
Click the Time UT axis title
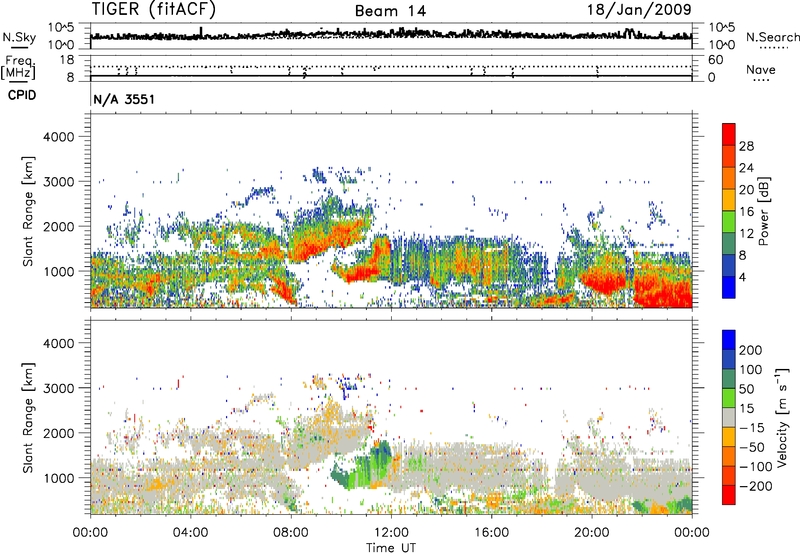coord(391,548)
